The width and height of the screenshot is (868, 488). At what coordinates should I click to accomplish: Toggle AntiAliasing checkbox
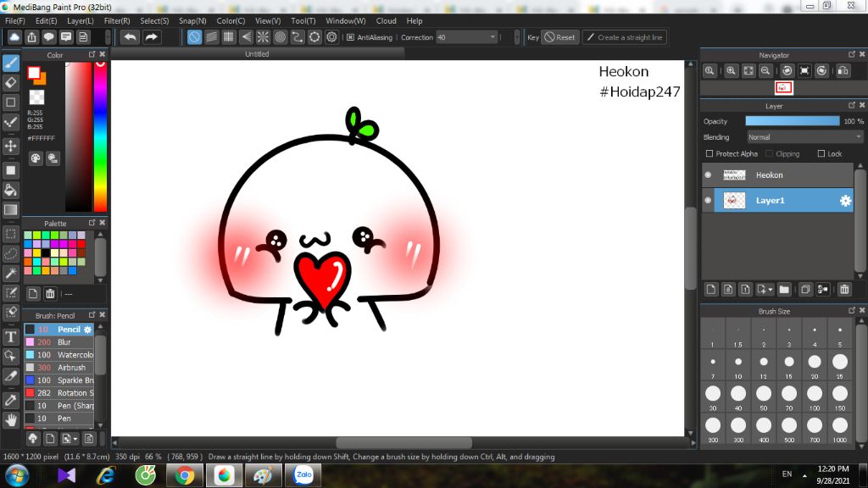click(x=350, y=37)
